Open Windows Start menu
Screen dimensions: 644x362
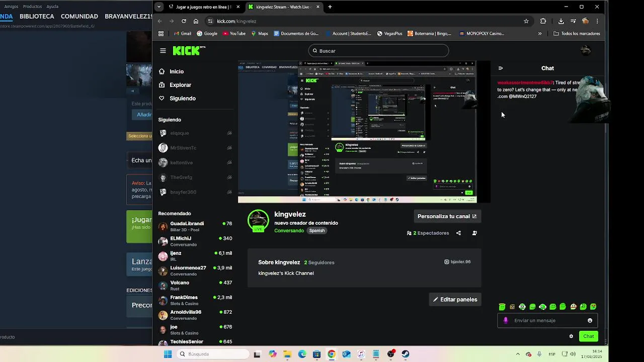tap(168, 354)
